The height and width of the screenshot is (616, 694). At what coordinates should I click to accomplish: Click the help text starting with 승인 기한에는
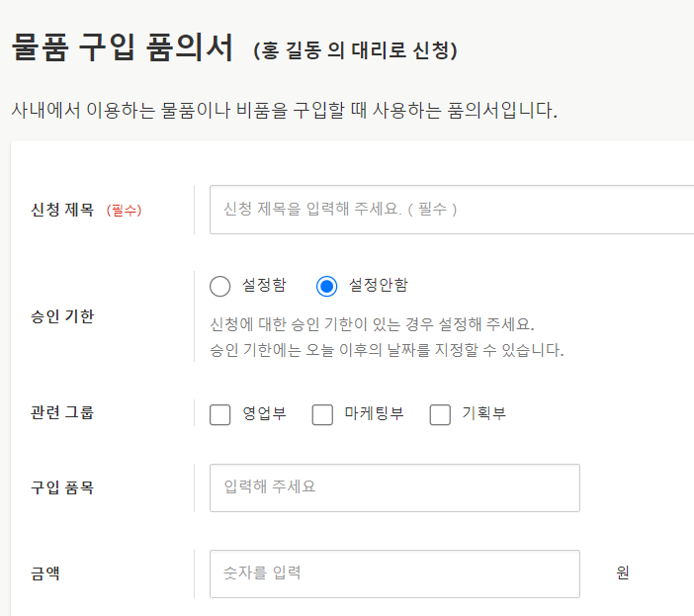click(387, 350)
